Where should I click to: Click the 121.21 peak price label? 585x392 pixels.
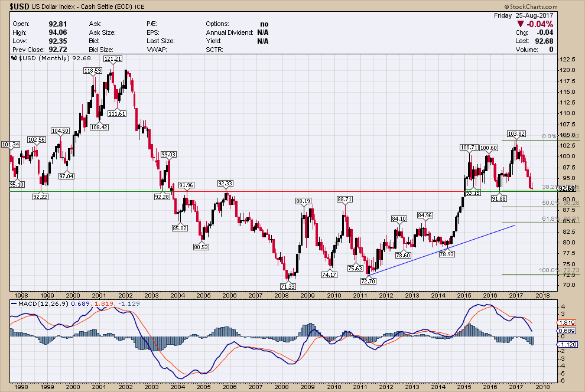(112, 59)
